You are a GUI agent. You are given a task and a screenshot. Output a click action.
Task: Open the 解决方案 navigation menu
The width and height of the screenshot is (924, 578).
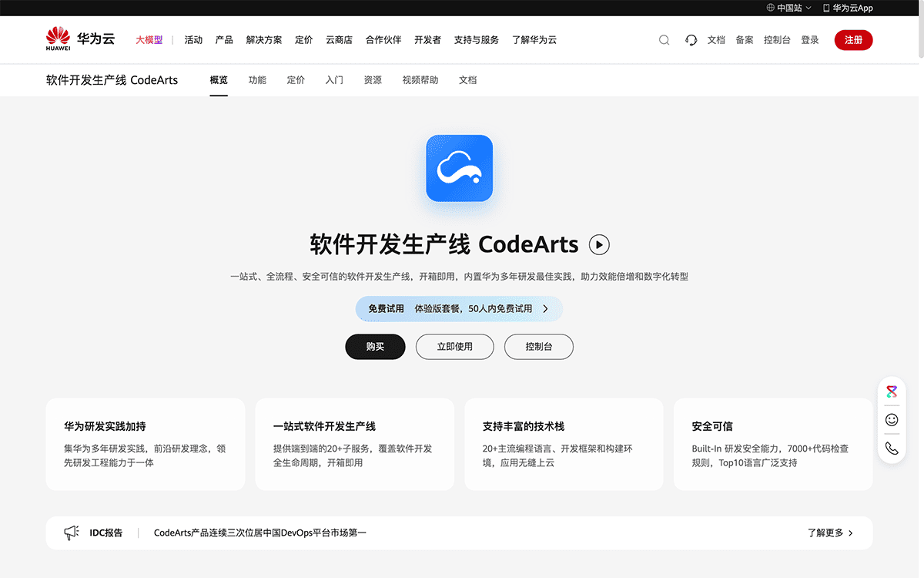coord(264,40)
